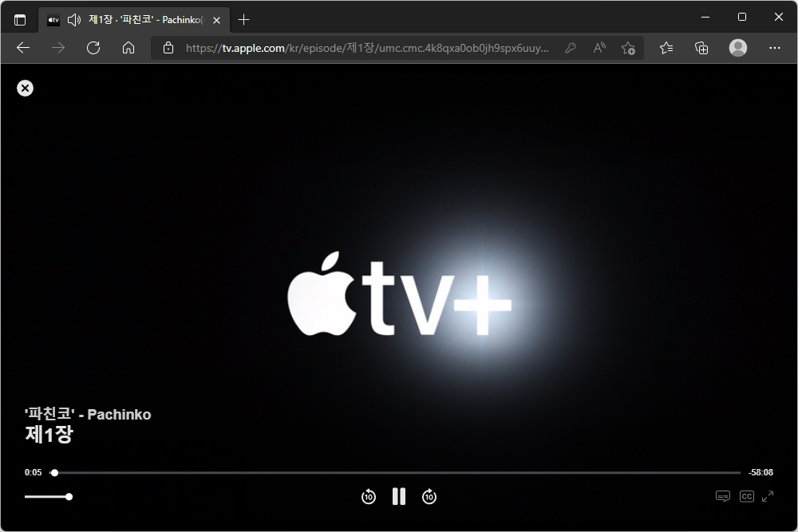The width and height of the screenshot is (798, 532).
Task: Minimize the browser window
Action: [705, 17]
